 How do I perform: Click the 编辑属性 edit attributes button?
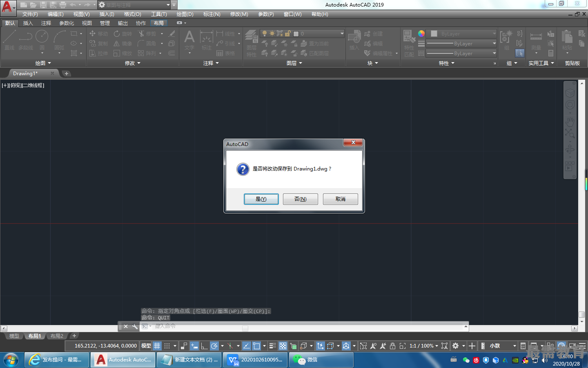point(379,53)
